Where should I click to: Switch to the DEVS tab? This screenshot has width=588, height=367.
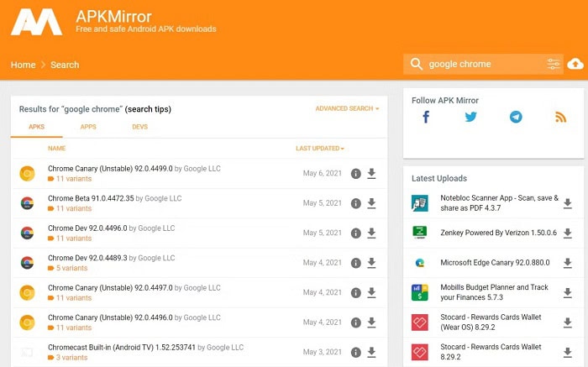point(140,127)
